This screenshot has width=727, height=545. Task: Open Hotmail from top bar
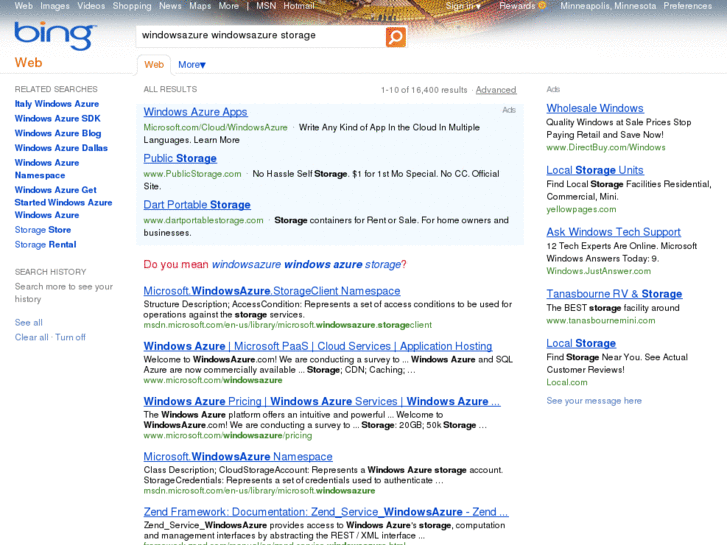click(x=299, y=6)
